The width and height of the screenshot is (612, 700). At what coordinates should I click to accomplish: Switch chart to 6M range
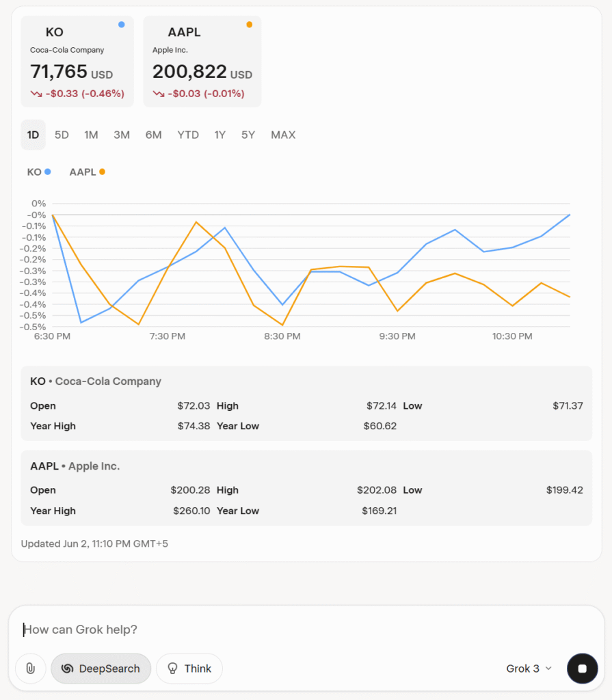[153, 135]
